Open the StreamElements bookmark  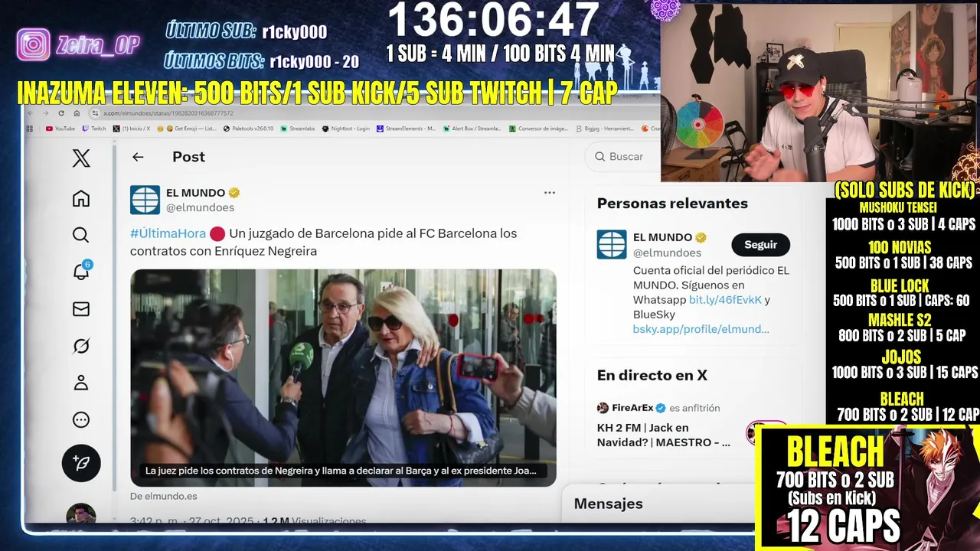[407, 129]
